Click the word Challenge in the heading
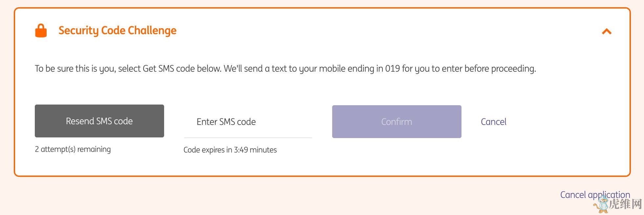The height and width of the screenshot is (215, 644). pos(152,31)
